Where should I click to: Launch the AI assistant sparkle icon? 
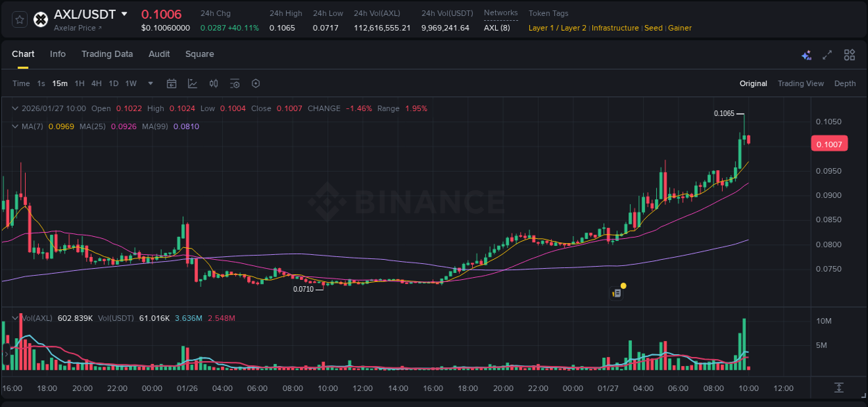(806, 54)
